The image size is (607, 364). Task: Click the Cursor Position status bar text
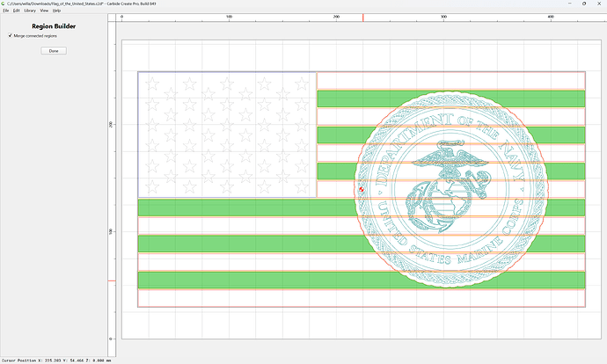[x=56, y=360]
